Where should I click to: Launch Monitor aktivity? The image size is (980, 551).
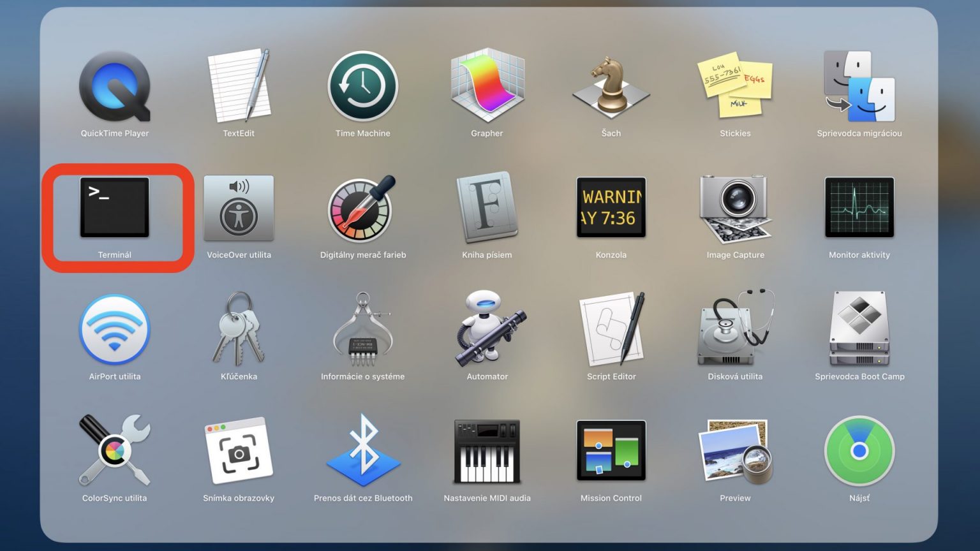859,208
